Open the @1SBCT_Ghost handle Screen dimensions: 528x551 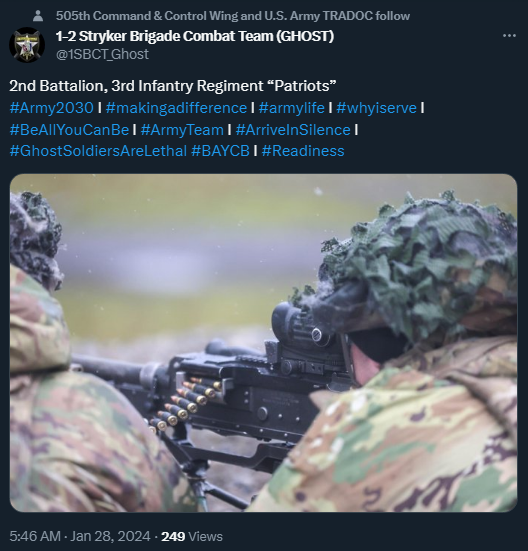(x=102, y=54)
